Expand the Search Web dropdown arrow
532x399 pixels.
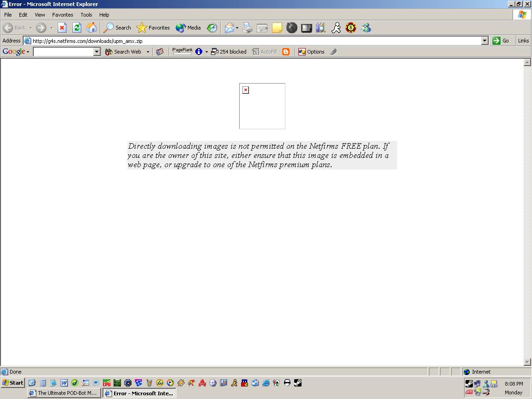click(148, 52)
